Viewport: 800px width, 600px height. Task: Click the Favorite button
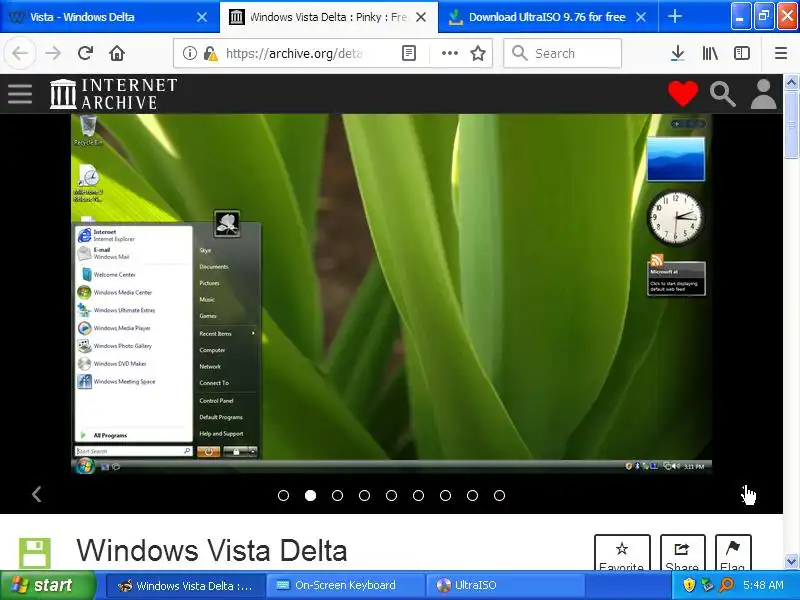[622, 553]
